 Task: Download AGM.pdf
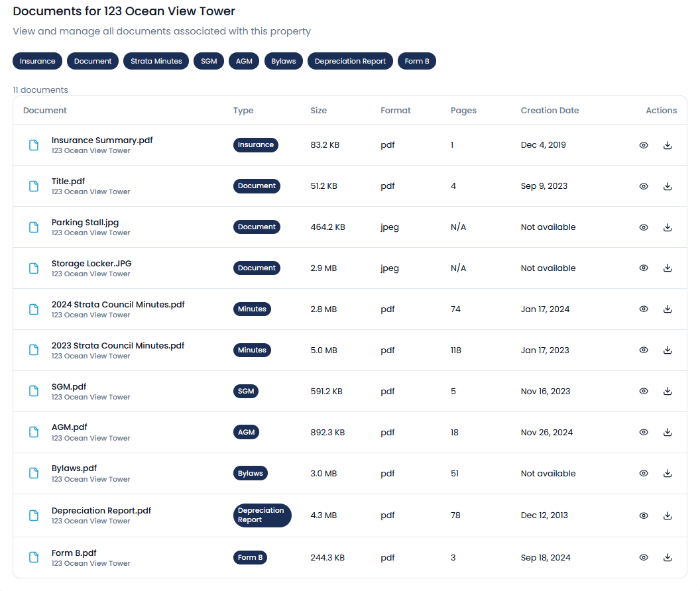pos(668,432)
